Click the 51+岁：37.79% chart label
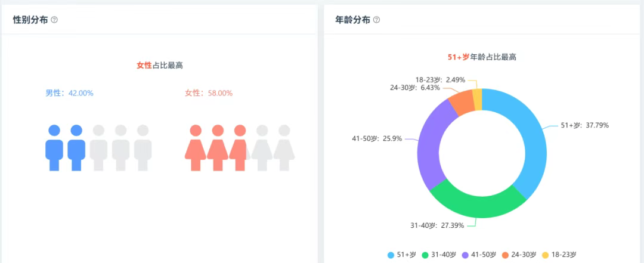The height and width of the screenshot is (263, 644). [584, 125]
